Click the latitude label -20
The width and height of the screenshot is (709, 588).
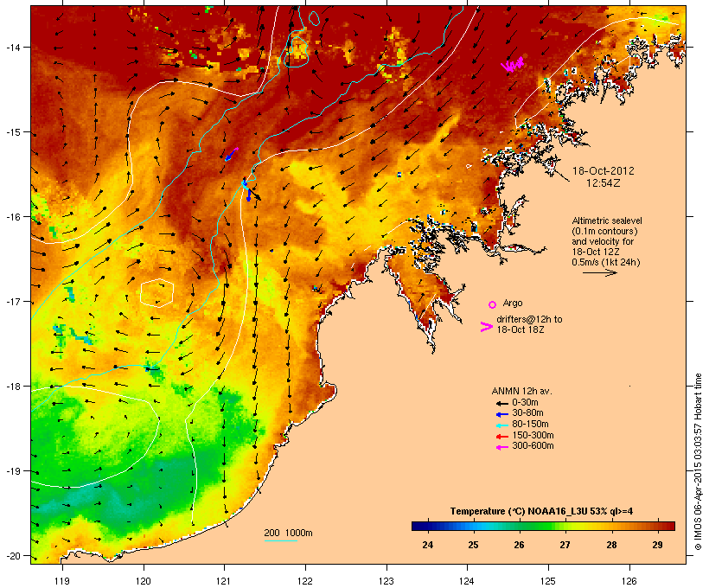13,555
